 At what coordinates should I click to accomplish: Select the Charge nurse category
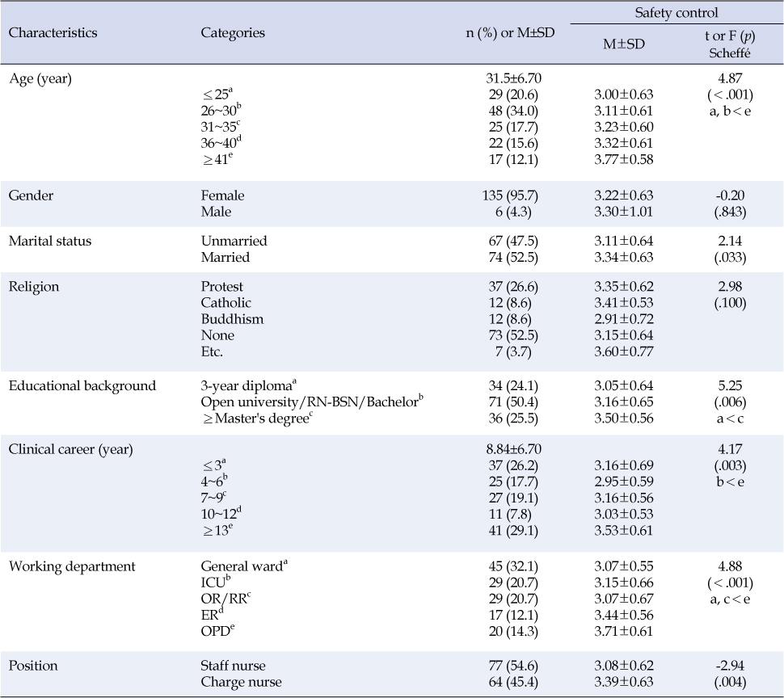coord(241,682)
